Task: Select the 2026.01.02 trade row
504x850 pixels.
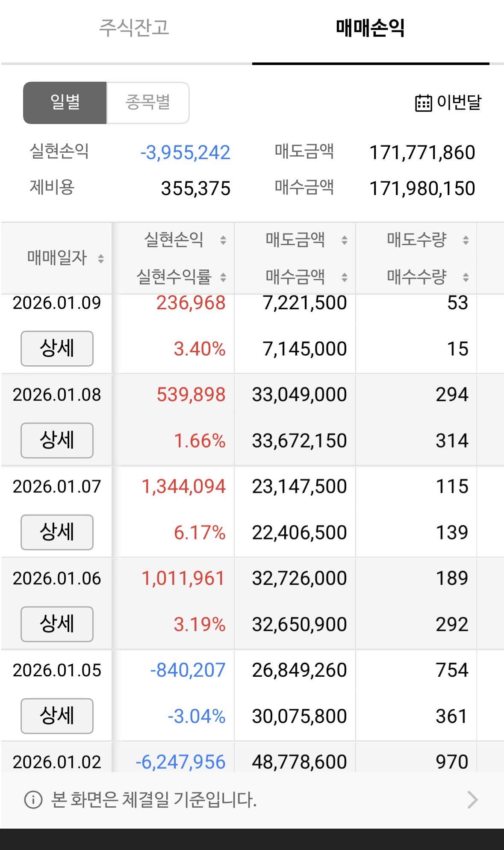Action: pos(252,758)
